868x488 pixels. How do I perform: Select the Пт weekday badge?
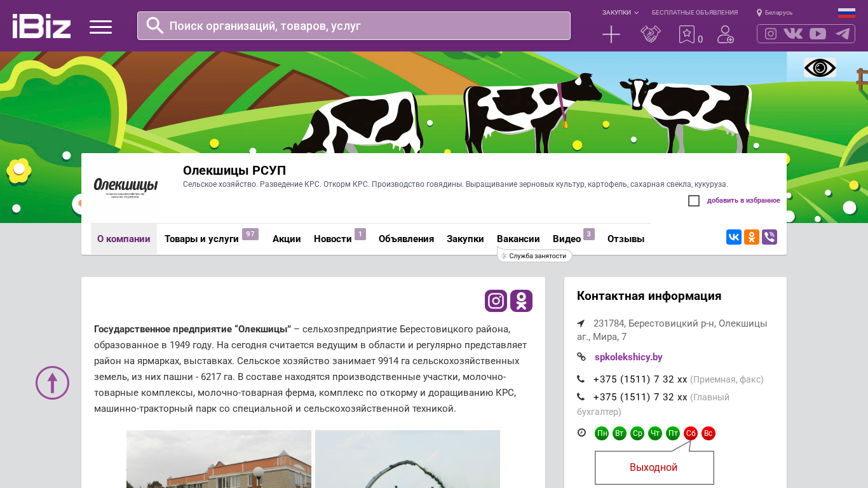pyautogui.click(x=673, y=433)
